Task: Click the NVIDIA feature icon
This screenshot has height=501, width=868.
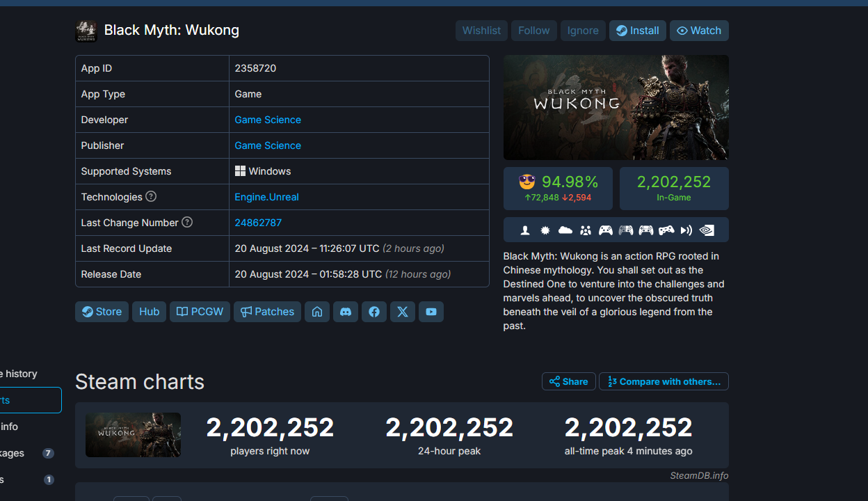Action: 707,230
